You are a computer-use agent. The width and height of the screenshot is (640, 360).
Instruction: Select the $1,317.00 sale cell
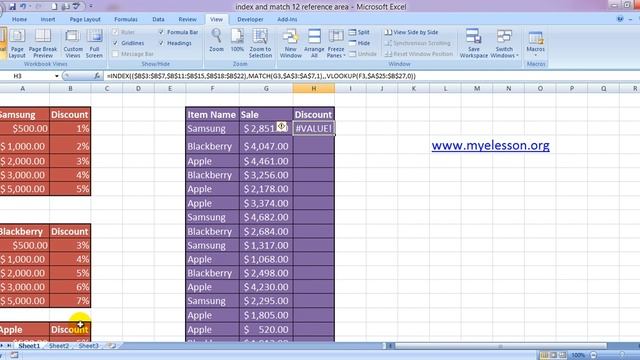(x=266, y=245)
